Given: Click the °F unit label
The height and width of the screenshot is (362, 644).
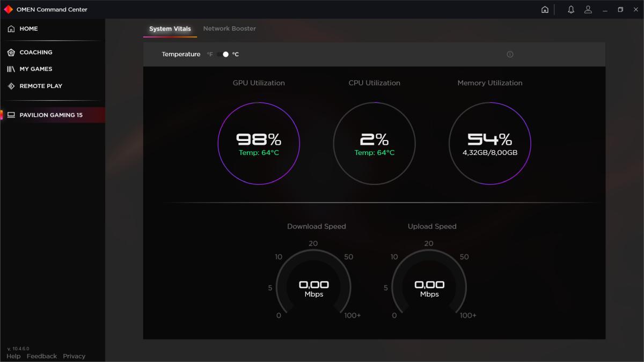Looking at the screenshot, I should point(210,54).
